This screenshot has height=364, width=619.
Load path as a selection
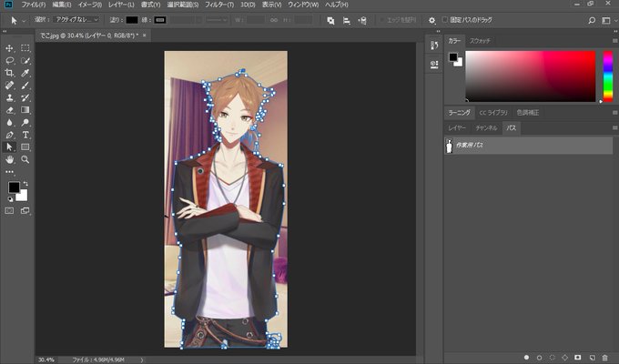click(553, 358)
